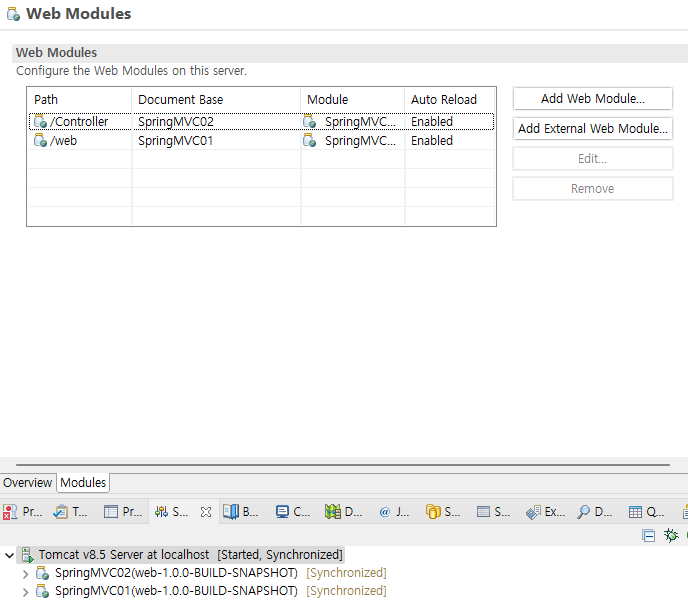This screenshot has width=688, height=611.
Task: Click the Auto Reload column header
Action: (x=450, y=100)
